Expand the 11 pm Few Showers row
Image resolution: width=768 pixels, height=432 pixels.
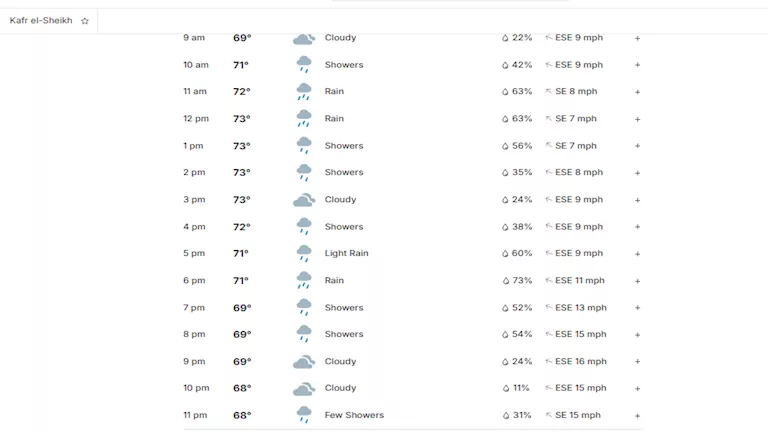[637, 415]
